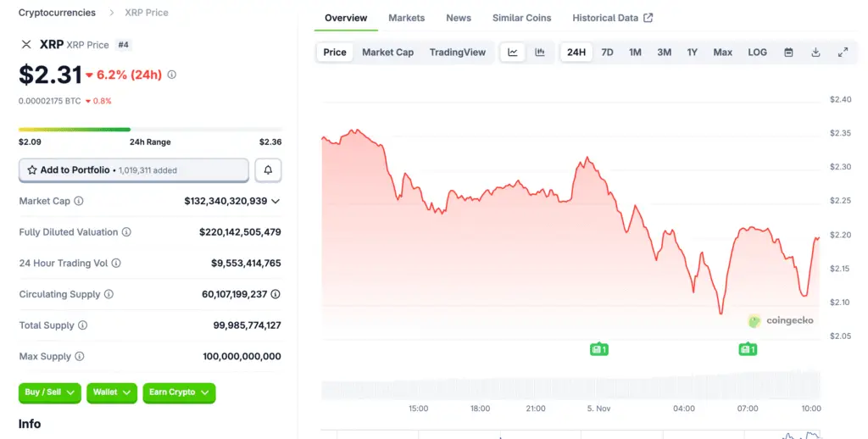Open the calendar date range picker
Screen dimensions: 868x439
pos(788,53)
